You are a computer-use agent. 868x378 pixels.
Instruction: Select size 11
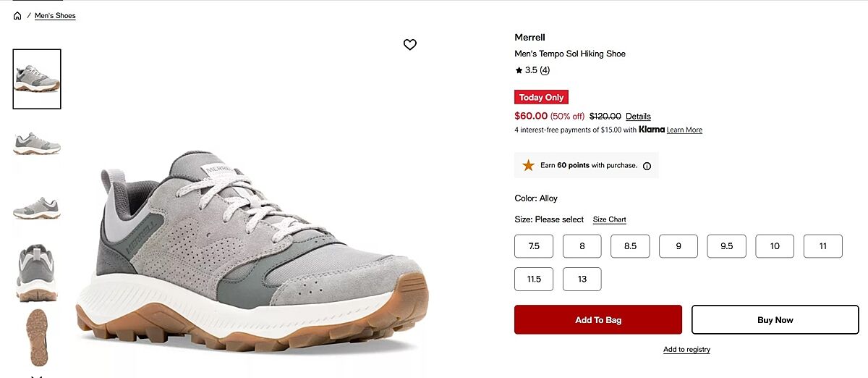click(822, 246)
